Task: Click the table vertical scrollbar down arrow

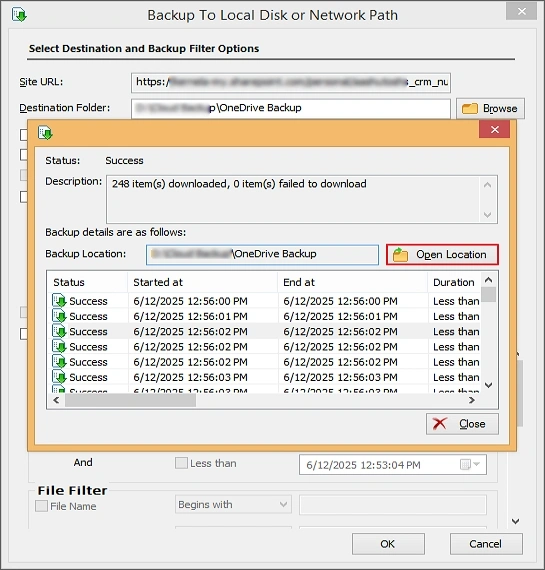Action: (489, 385)
